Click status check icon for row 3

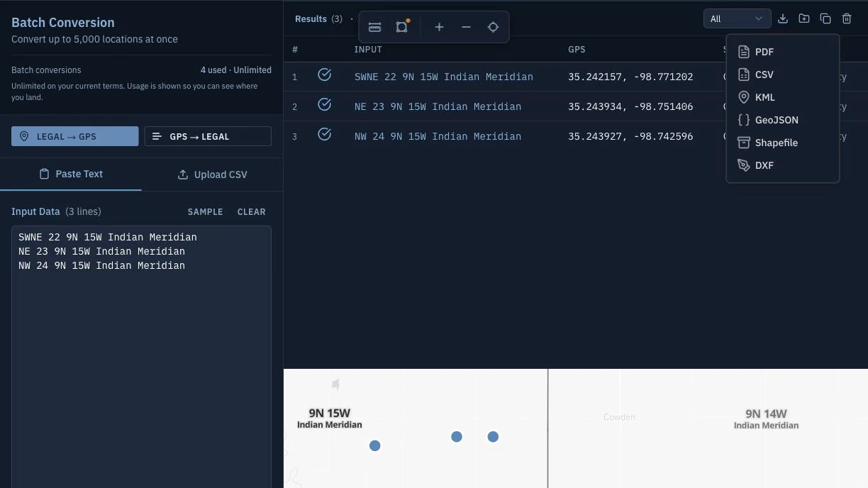(325, 134)
